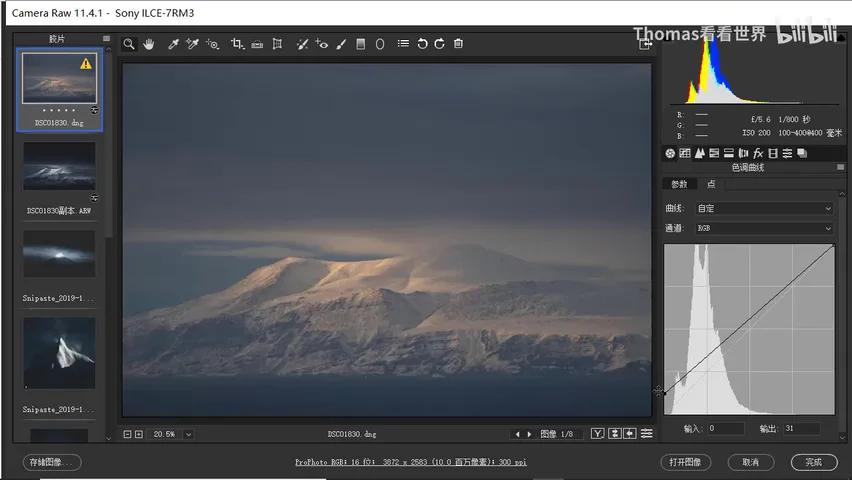This screenshot has height=480, width=852.
Task: Rotate image counterclockwise
Action: click(x=422, y=44)
